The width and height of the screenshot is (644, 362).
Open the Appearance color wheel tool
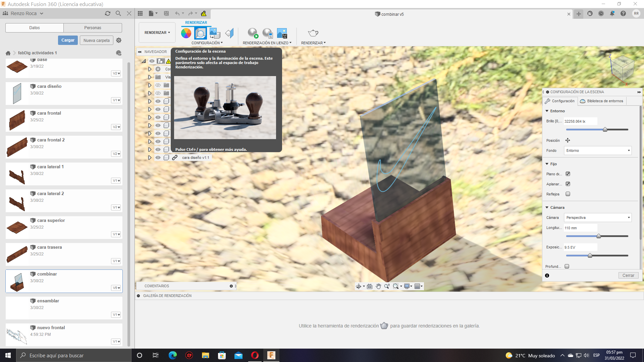click(186, 33)
